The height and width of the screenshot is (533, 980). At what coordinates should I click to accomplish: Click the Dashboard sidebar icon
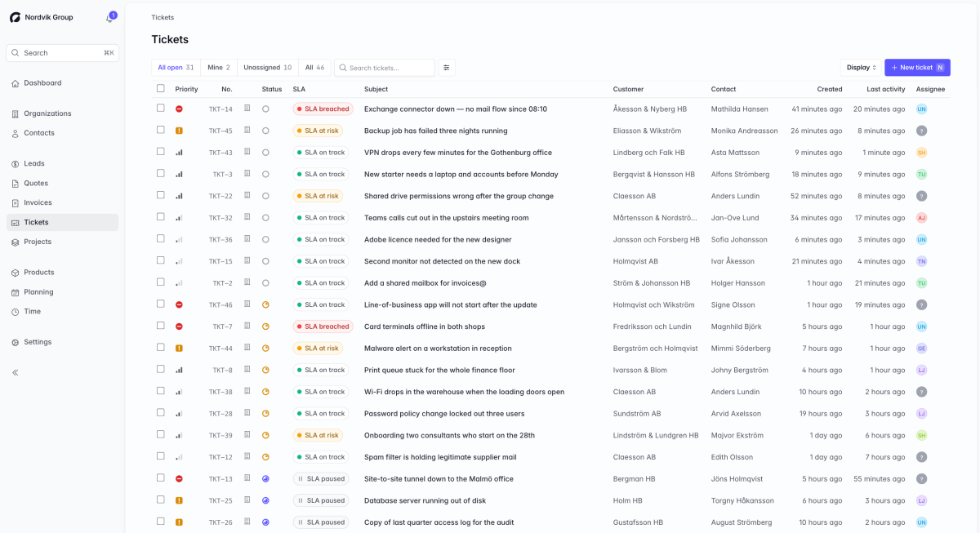[16, 83]
